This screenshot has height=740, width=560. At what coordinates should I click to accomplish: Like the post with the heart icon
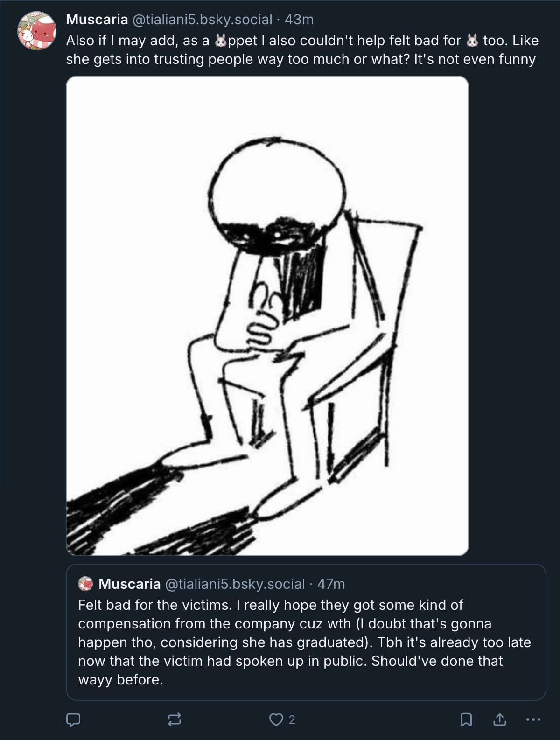pos(276,720)
